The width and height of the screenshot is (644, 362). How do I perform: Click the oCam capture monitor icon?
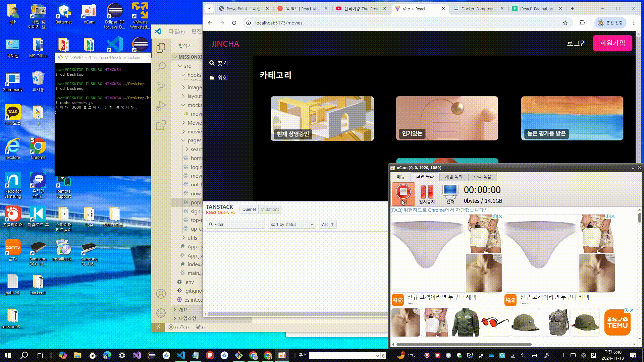point(450,194)
